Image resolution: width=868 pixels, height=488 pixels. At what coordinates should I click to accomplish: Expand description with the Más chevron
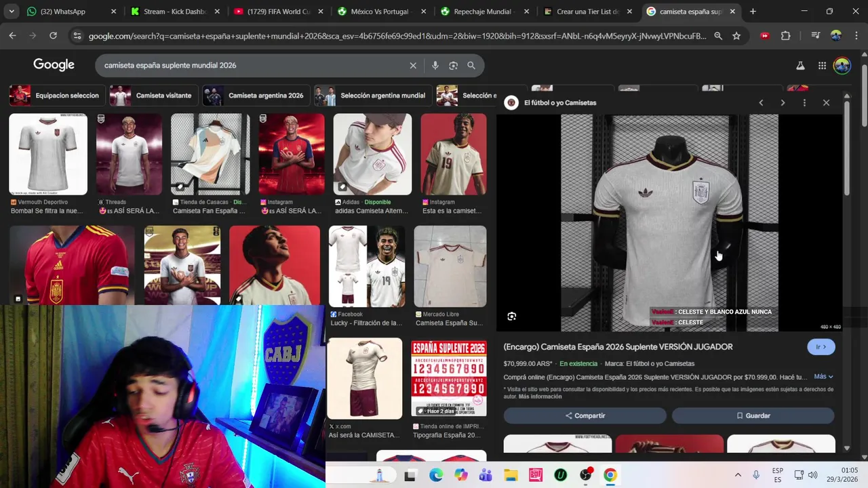pos(823,377)
